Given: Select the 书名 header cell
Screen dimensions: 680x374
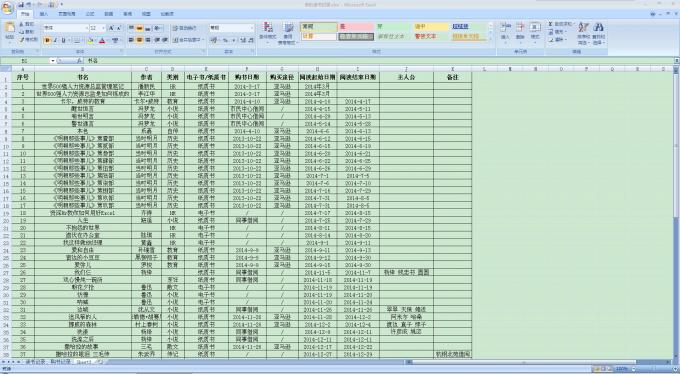Looking at the screenshot, I should point(83,77).
